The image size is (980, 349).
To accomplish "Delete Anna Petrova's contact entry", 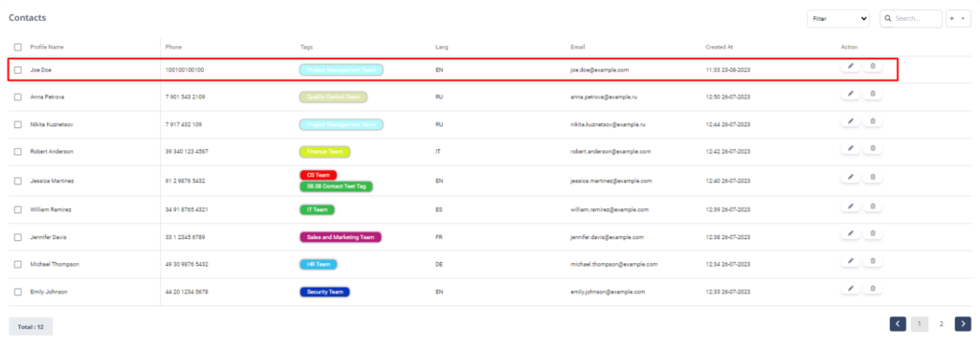I will [x=873, y=94].
